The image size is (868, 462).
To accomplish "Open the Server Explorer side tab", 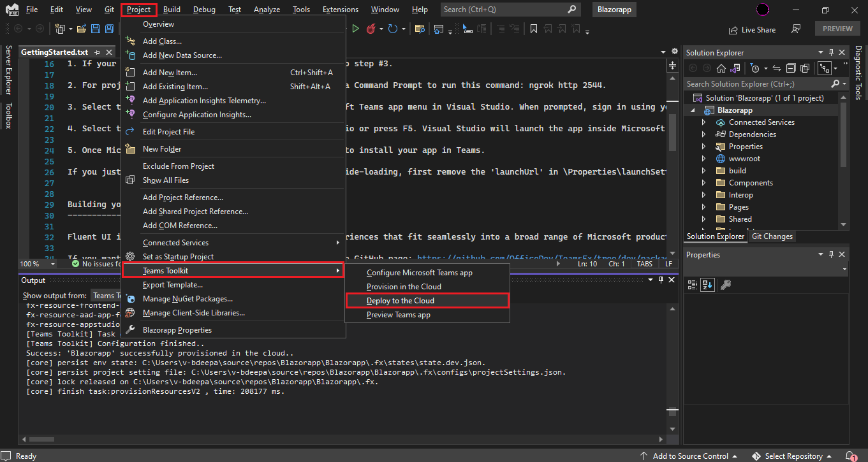I will pyautogui.click(x=8, y=69).
